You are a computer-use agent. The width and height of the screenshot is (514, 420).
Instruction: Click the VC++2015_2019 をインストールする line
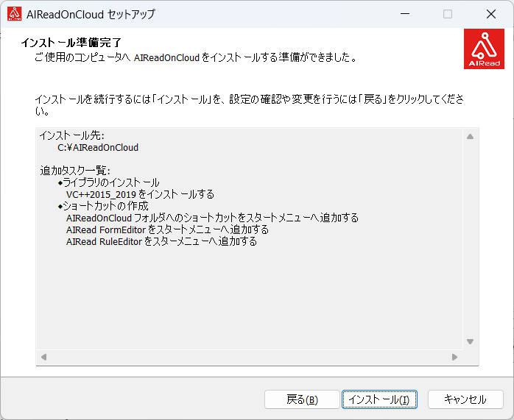click(140, 194)
